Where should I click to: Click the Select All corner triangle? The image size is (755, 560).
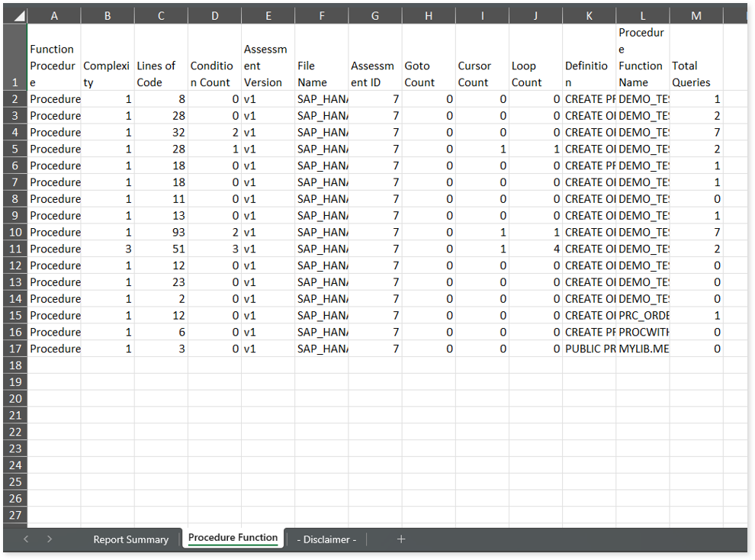tap(16, 16)
